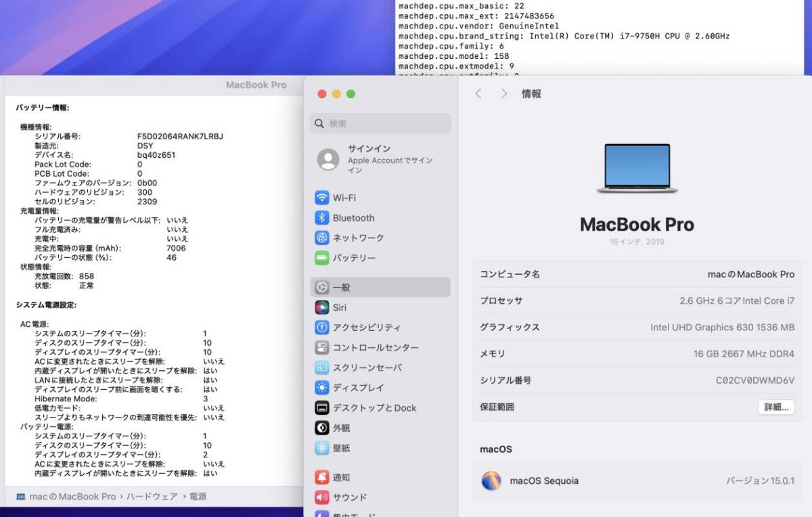
Task: Click the macOS Sequoia logo icon
Action: point(491,480)
